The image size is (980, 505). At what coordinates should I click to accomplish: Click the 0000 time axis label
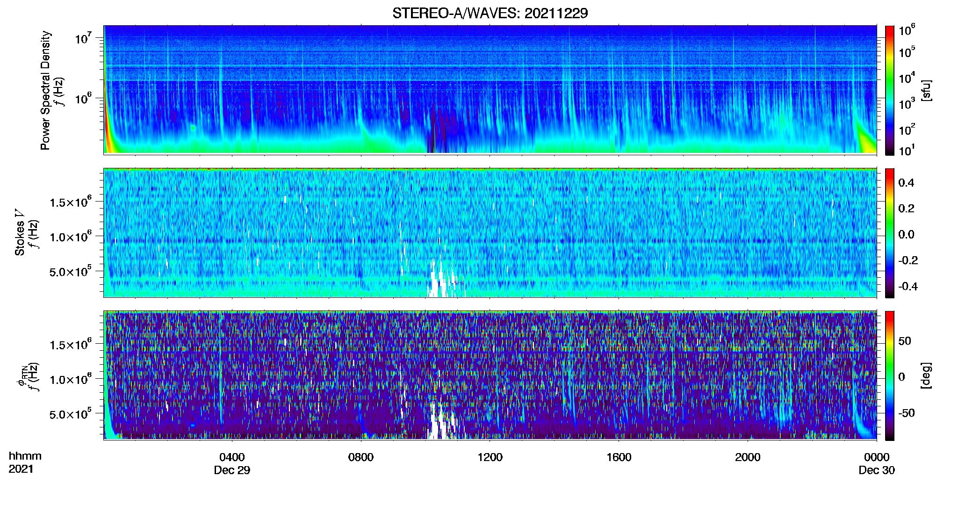[877, 457]
